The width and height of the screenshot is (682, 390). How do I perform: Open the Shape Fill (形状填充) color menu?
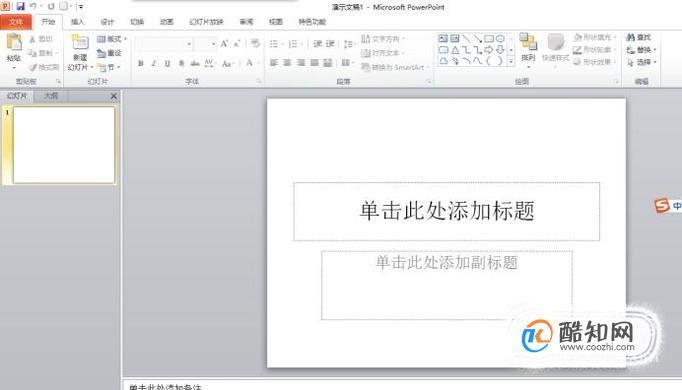[x=595, y=37]
